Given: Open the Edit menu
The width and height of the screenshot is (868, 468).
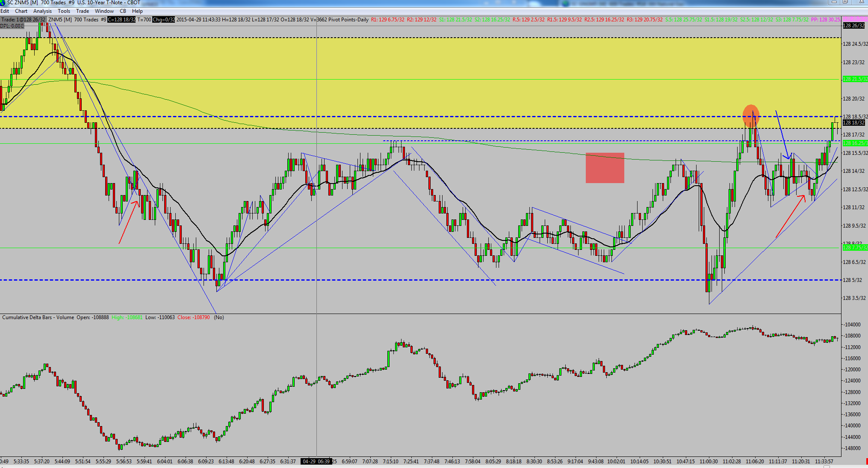Looking at the screenshot, I should click(5, 11).
